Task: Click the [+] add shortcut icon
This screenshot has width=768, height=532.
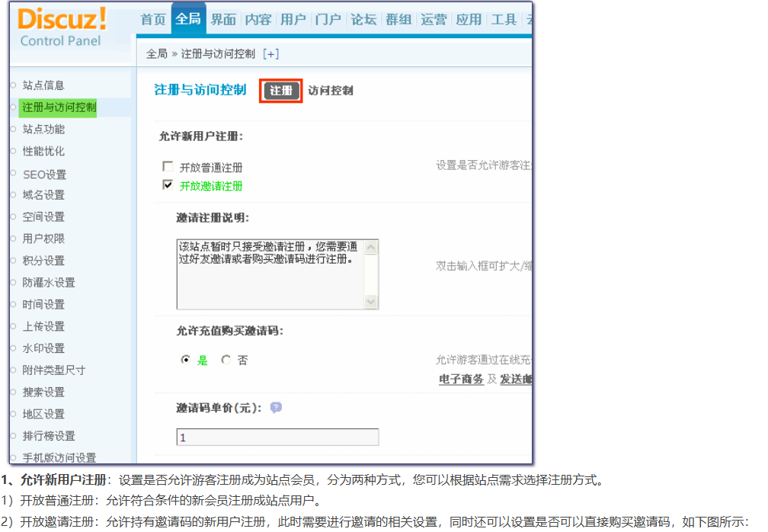Action: [270, 54]
